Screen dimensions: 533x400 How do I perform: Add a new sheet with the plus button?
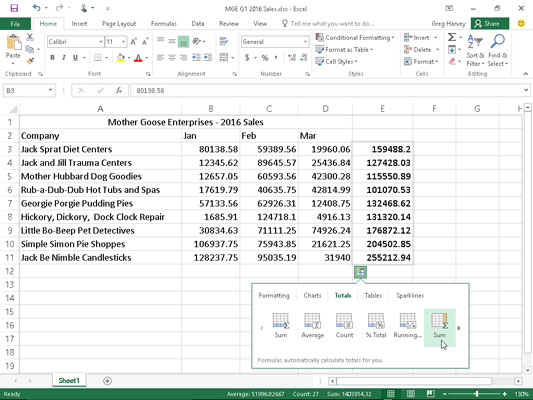107,381
